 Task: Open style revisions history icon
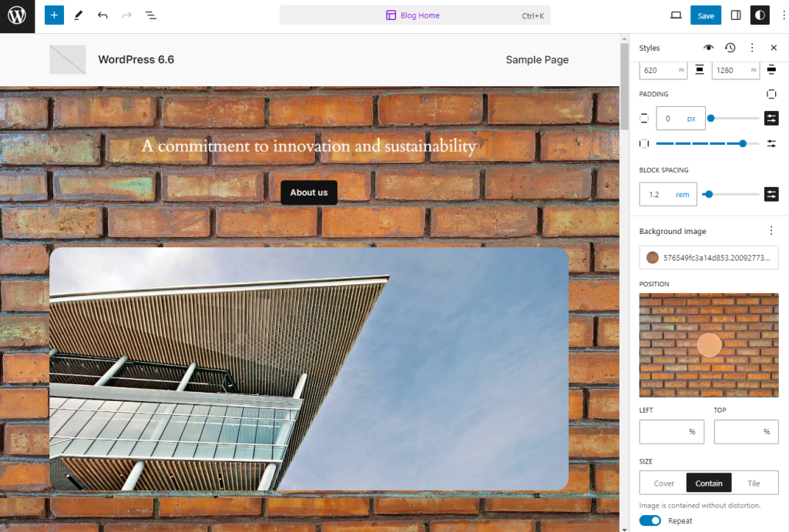tap(730, 48)
